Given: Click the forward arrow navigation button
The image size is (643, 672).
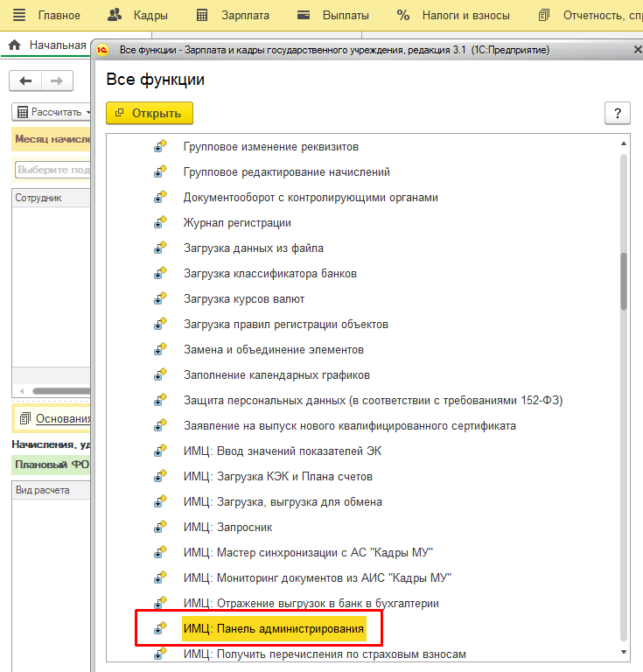Looking at the screenshot, I should (x=57, y=81).
